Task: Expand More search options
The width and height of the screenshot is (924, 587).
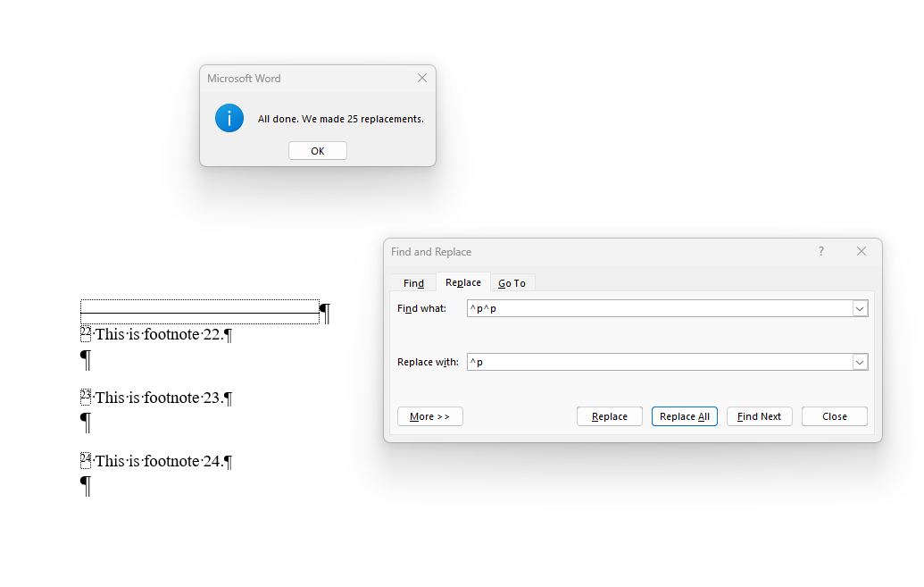Action: tap(429, 415)
